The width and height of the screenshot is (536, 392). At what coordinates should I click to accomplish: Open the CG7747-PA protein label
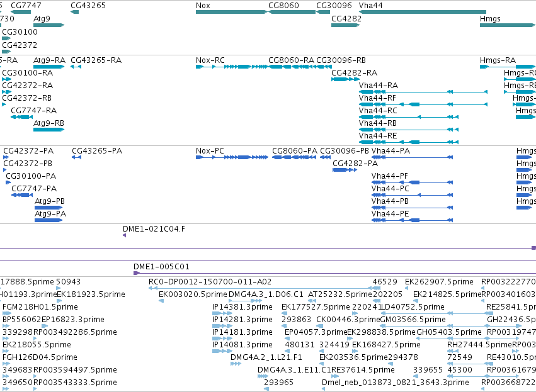click(x=34, y=189)
